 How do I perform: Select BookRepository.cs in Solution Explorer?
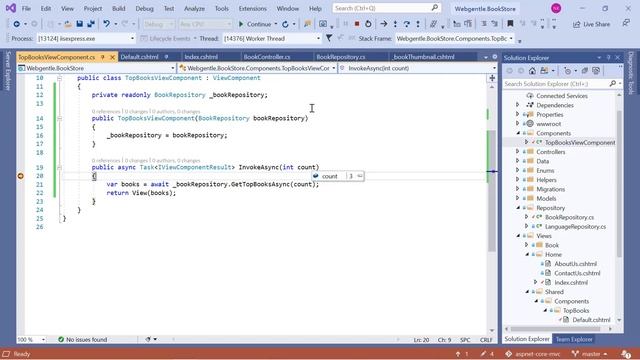pos(569,217)
